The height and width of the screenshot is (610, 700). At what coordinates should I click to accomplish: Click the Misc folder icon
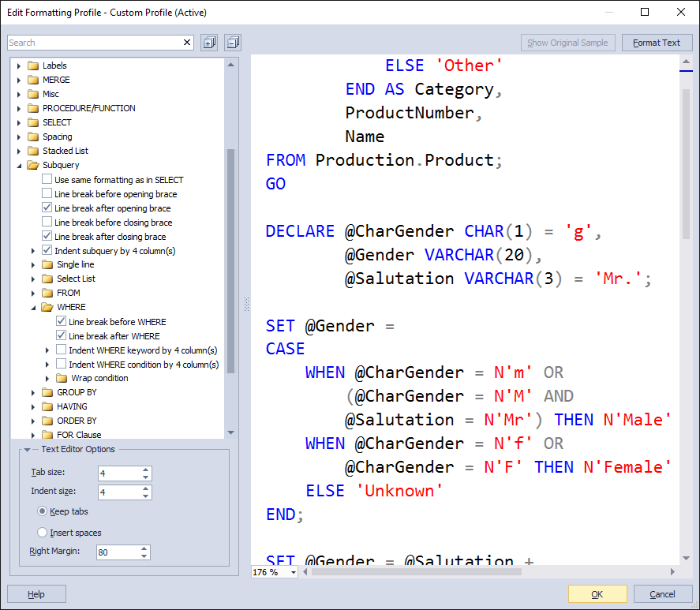coord(33,94)
